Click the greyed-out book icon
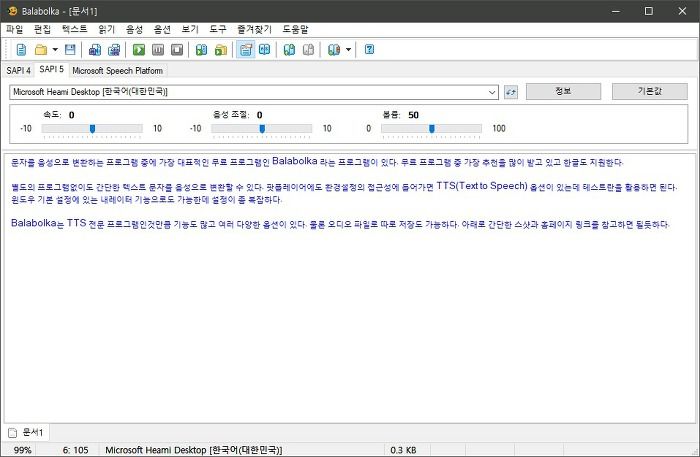700x457 pixels. coord(308,50)
